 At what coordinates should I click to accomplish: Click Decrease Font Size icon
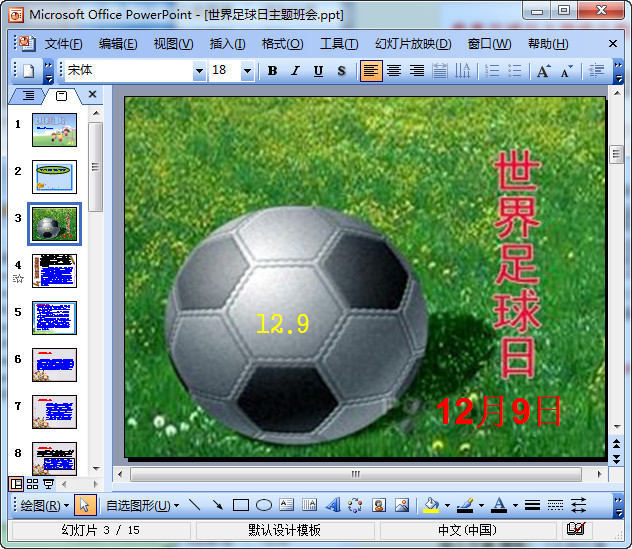tap(567, 71)
